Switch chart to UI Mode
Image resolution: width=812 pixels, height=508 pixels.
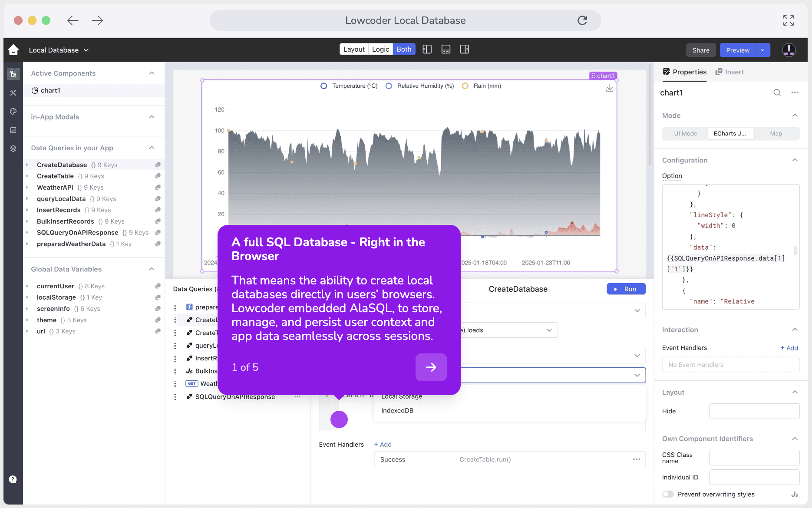685,134
